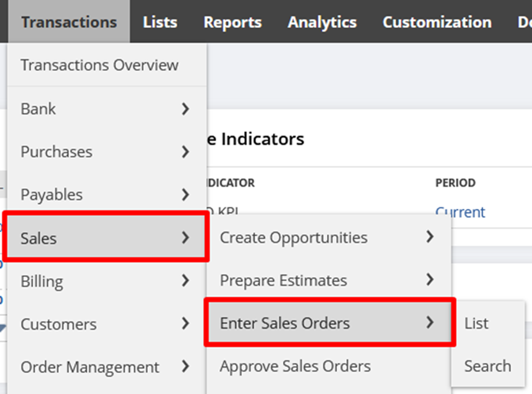Open the Reports menu tab
The width and height of the screenshot is (532, 394).
(232, 22)
